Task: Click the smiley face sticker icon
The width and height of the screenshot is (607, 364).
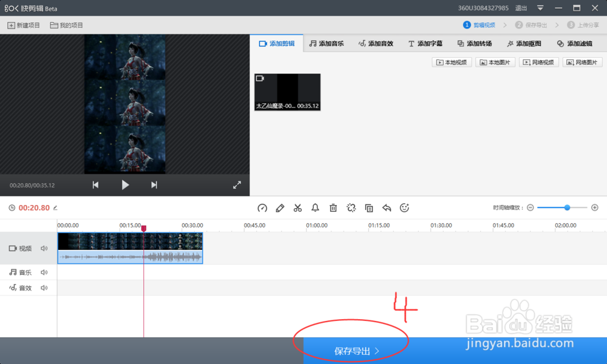Action: (404, 208)
